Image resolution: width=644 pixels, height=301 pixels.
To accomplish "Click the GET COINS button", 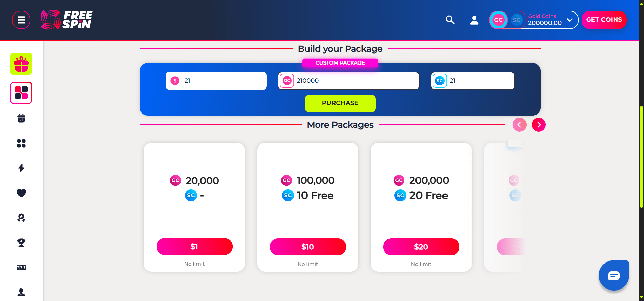I will tap(604, 20).
